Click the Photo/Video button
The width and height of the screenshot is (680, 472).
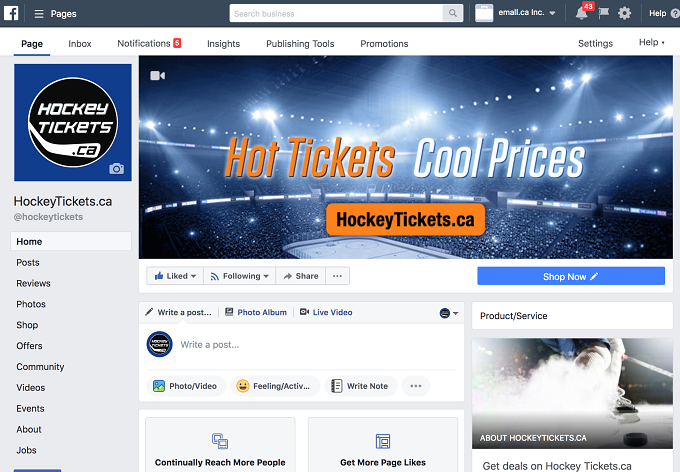pos(186,386)
